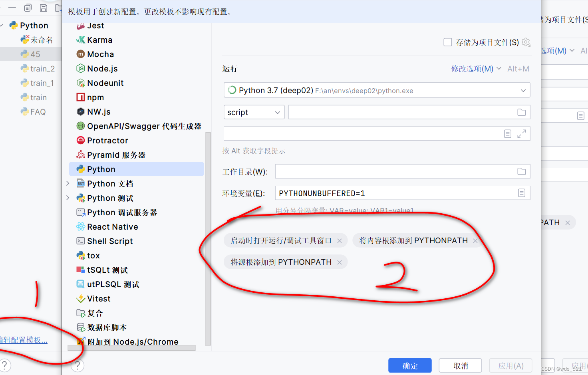Select the Python 文档 template icon
This screenshot has height=375, width=588.
(x=81, y=184)
